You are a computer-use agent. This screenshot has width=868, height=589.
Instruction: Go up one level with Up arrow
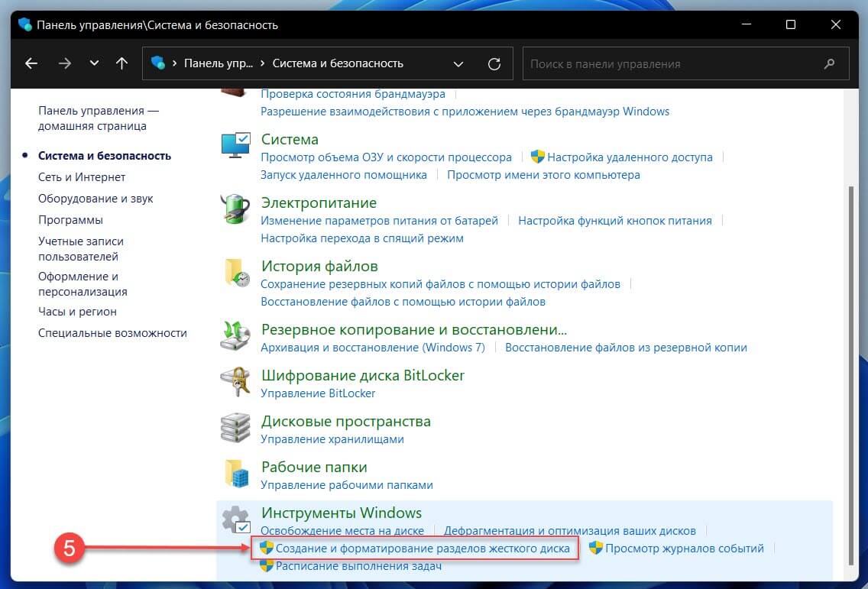(x=121, y=63)
